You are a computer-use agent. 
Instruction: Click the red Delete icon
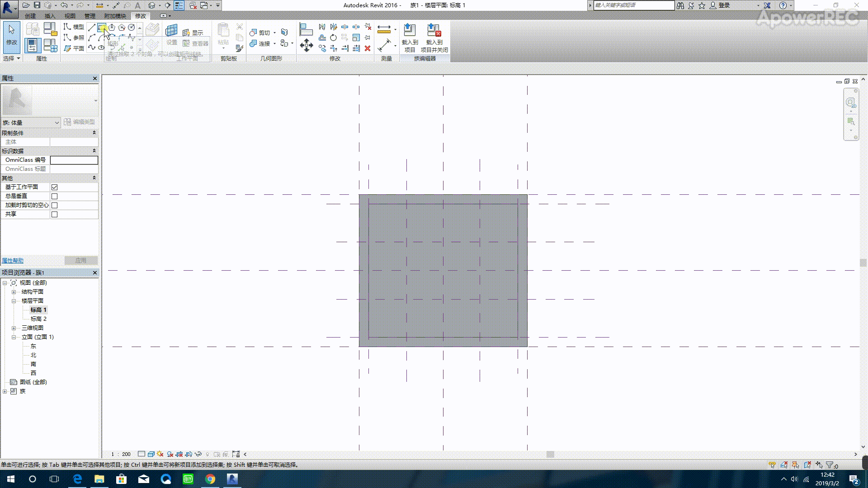point(368,48)
